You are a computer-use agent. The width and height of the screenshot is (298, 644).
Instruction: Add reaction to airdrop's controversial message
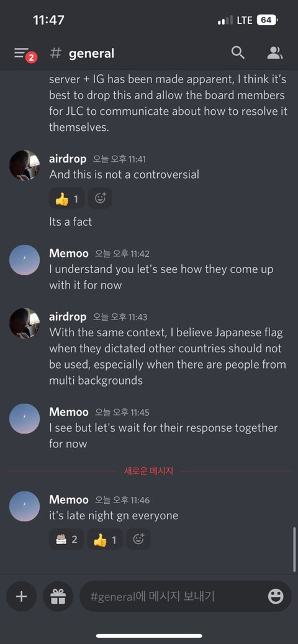tap(100, 199)
